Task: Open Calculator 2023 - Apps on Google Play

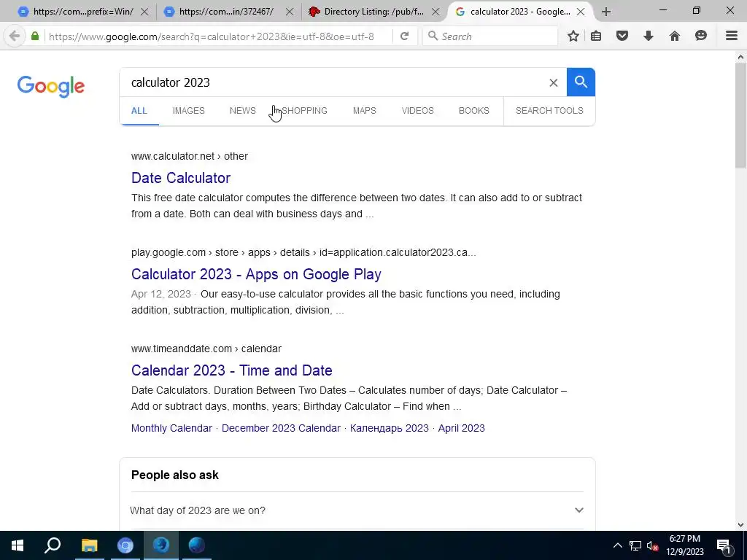Action: (256, 274)
